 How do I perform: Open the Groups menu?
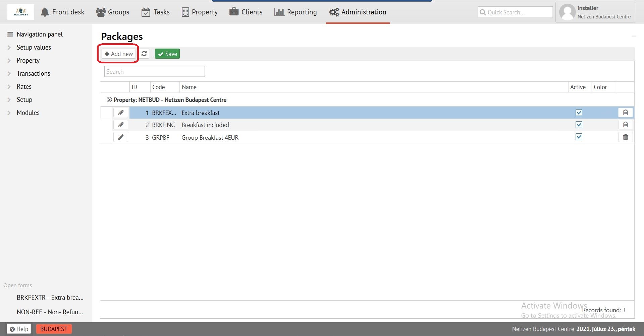[113, 12]
